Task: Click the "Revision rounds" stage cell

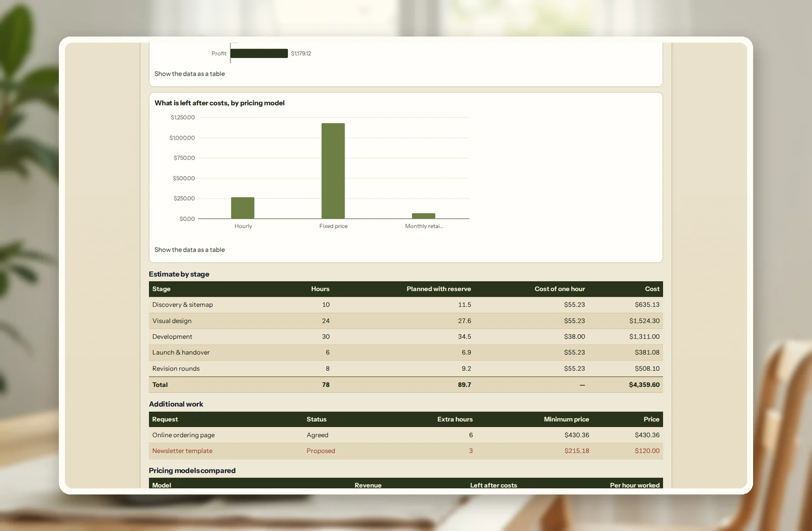Action: coord(176,369)
